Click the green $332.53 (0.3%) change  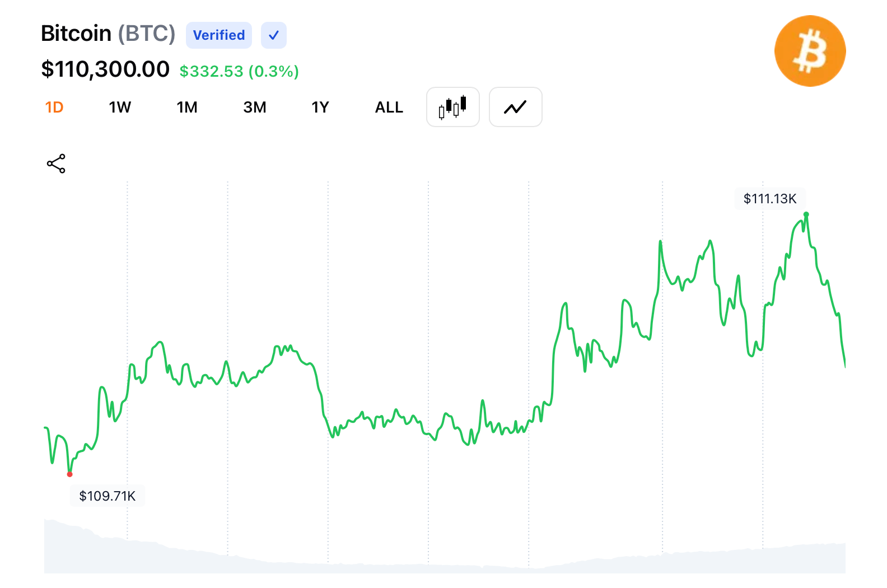239,72
